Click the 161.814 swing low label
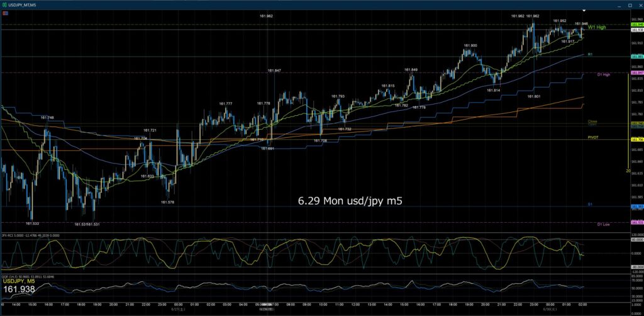The image size is (644, 316). coord(492,90)
